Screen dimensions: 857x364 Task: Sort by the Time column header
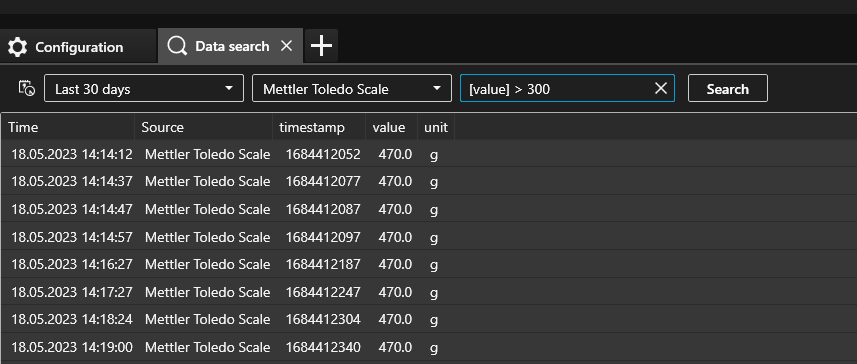pos(68,127)
